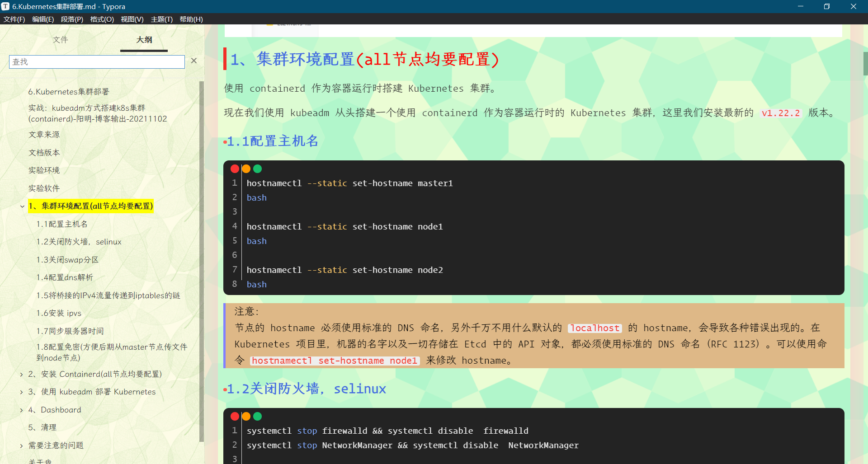Viewport: 868px width, 464px height.
Task: Expand the 4、Dashboard outline section
Action: (x=21, y=410)
